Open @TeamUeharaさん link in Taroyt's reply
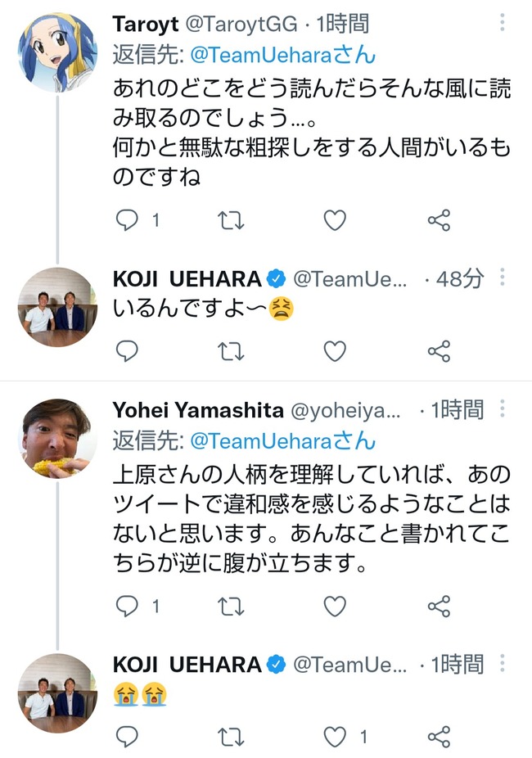Viewport: 532px width, 758px height. click(282, 55)
